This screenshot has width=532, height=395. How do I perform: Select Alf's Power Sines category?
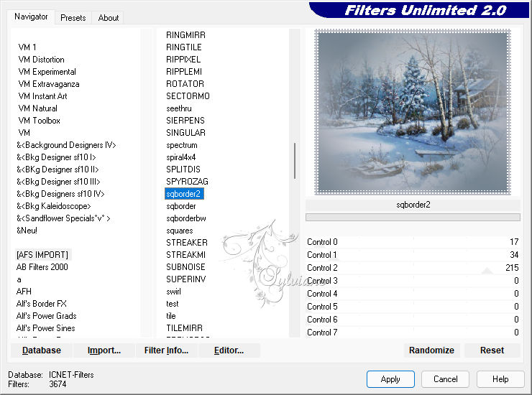point(46,328)
